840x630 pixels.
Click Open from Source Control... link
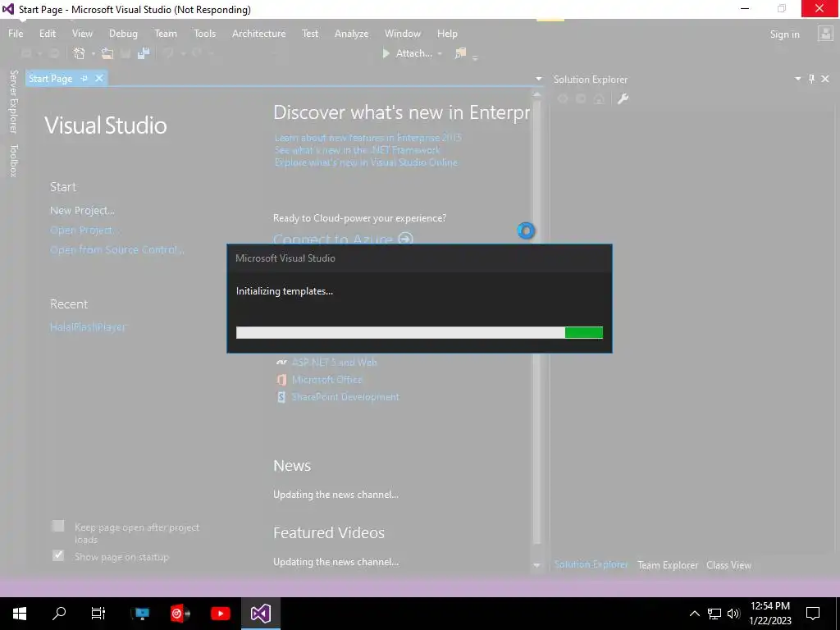116,249
